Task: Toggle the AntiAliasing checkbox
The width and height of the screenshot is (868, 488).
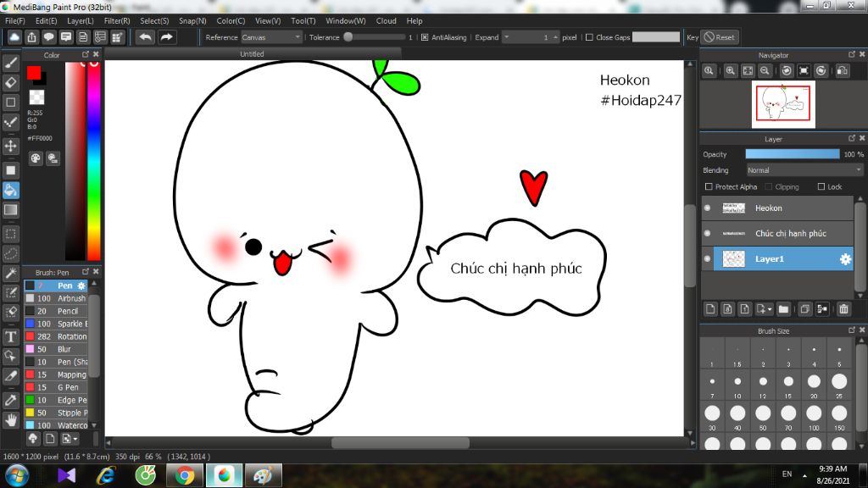Action: [x=425, y=37]
